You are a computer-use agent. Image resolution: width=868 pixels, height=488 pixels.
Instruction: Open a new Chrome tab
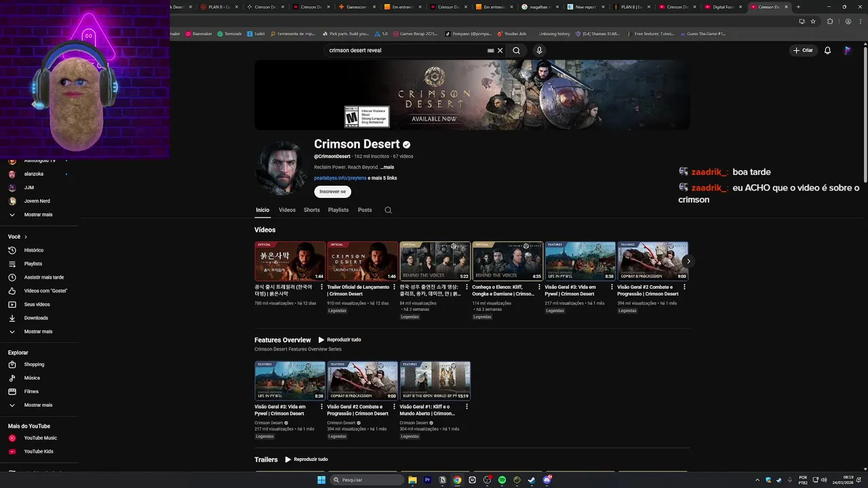pos(798,7)
